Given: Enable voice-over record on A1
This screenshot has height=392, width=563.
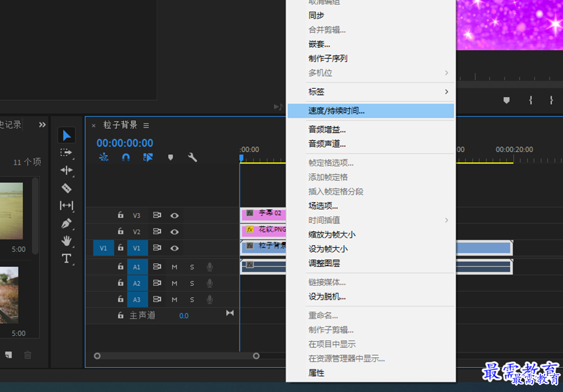Looking at the screenshot, I should 210,267.
